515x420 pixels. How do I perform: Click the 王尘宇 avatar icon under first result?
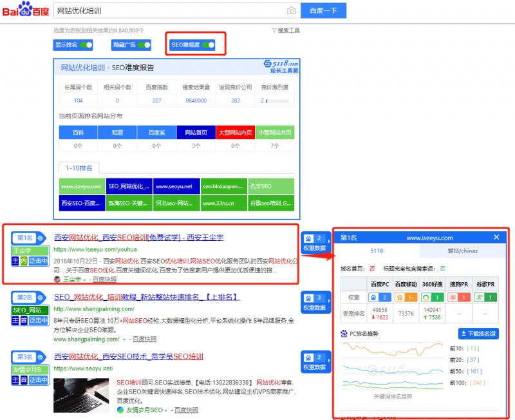click(x=57, y=280)
